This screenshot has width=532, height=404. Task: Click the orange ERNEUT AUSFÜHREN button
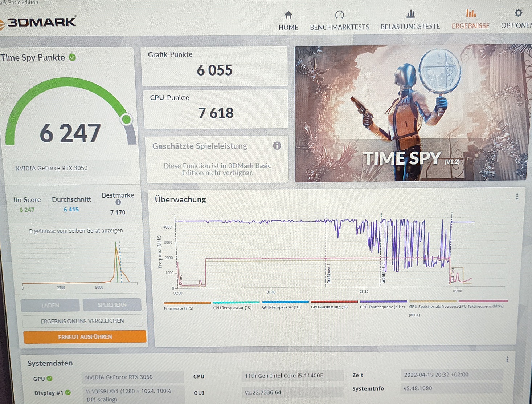(85, 337)
